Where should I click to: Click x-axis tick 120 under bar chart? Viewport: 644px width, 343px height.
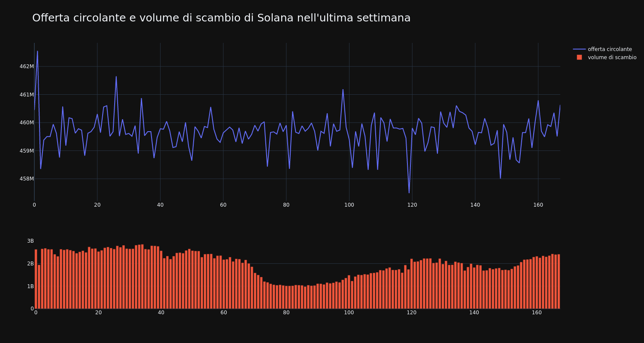click(x=412, y=313)
